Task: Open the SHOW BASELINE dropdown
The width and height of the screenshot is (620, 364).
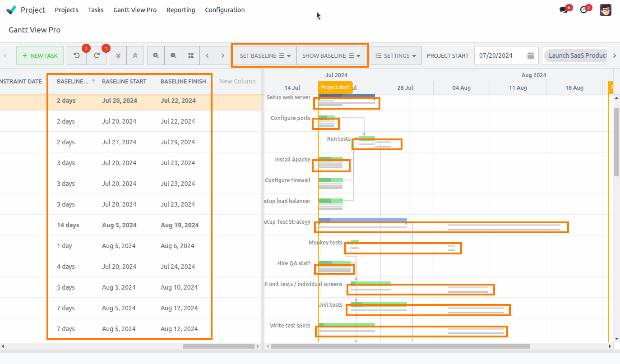Action: (332, 55)
